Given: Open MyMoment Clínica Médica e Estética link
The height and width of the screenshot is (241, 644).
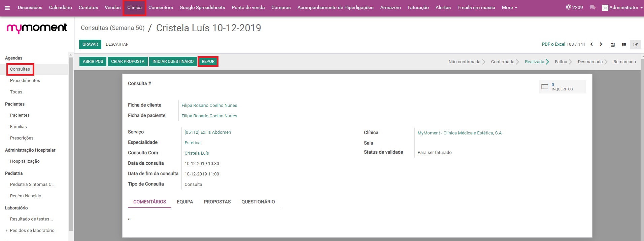Looking at the screenshot, I should [460, 133].
